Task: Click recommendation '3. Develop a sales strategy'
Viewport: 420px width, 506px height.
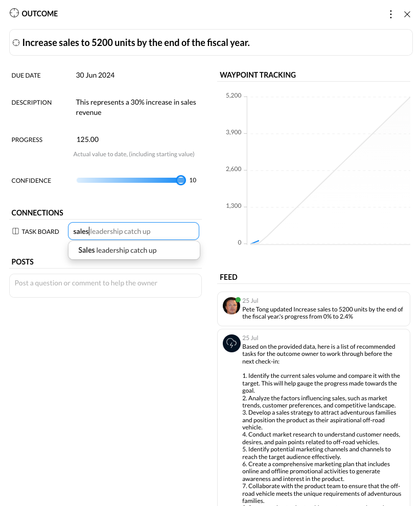Action: [319, 420]
